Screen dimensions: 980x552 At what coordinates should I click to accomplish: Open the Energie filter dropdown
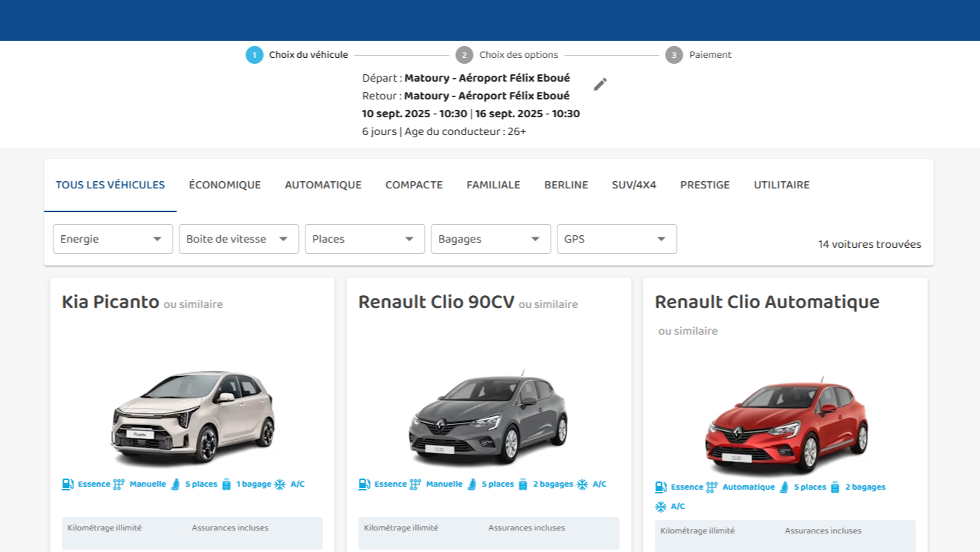(113, 239)
